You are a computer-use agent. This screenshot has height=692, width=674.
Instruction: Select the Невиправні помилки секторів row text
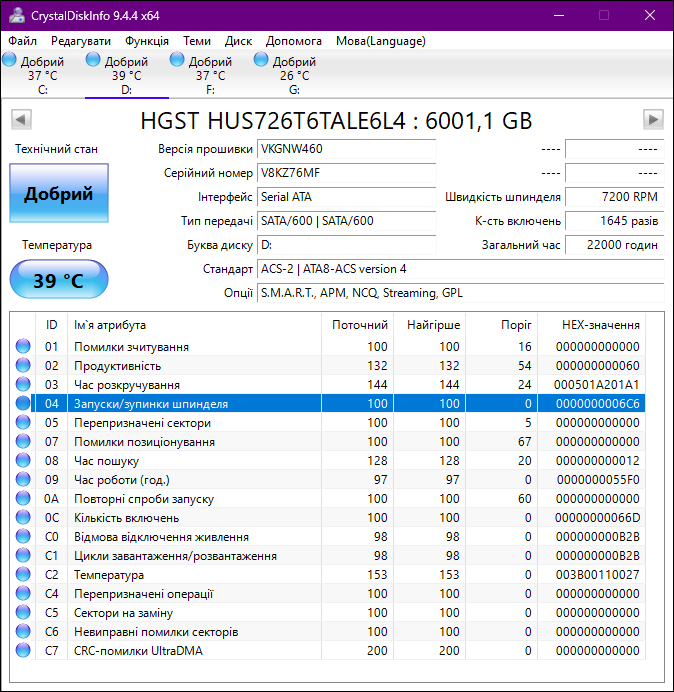(156, 632)
